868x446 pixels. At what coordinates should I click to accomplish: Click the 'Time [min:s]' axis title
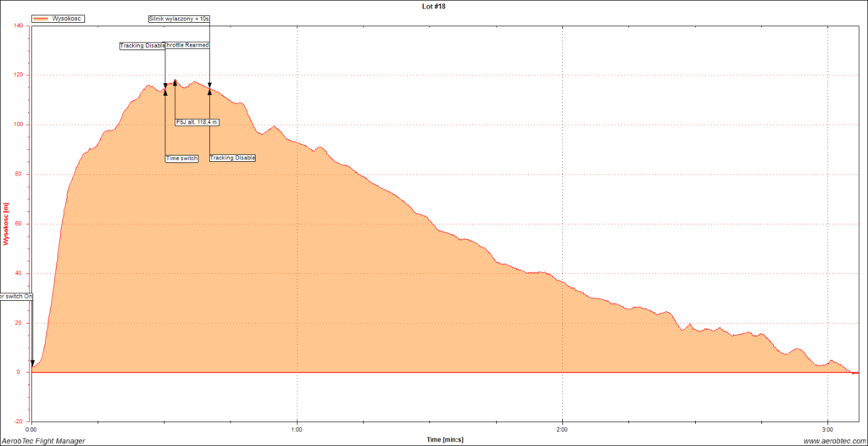445,440
